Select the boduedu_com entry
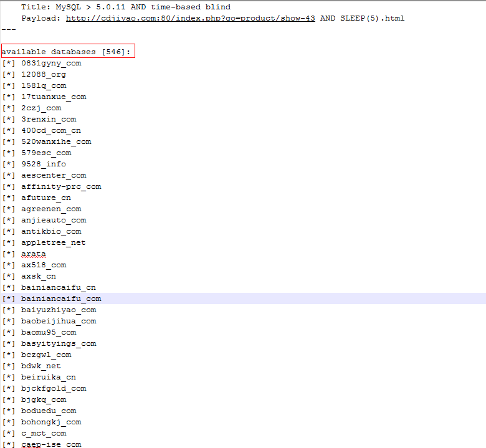 coord(49,411)
